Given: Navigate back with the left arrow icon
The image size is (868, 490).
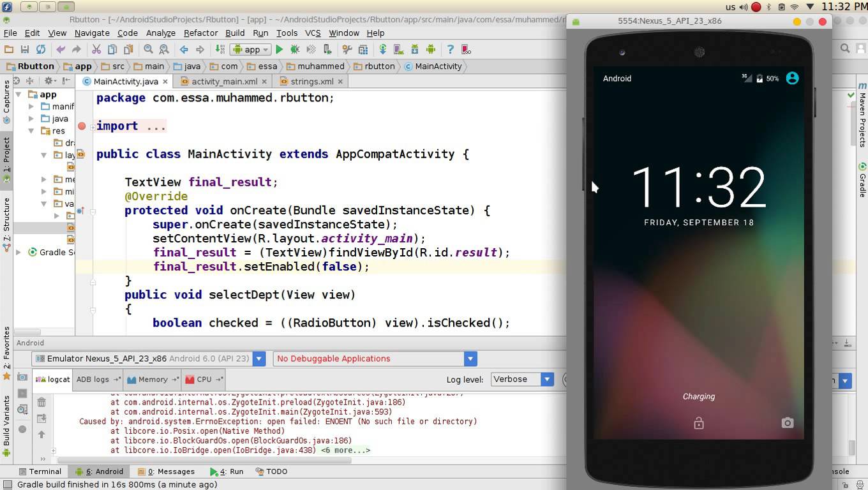Looking at the screenshot, I should coord(184,49).
